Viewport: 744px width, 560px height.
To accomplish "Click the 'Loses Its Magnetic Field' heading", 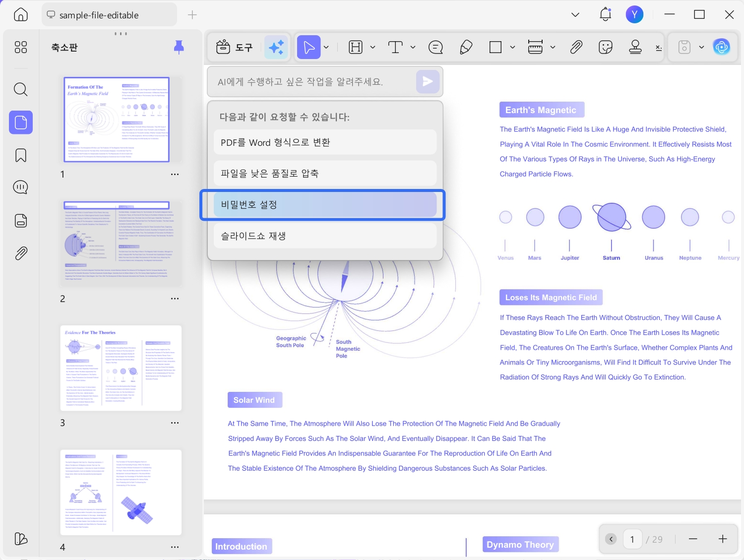I will (551, 297).
